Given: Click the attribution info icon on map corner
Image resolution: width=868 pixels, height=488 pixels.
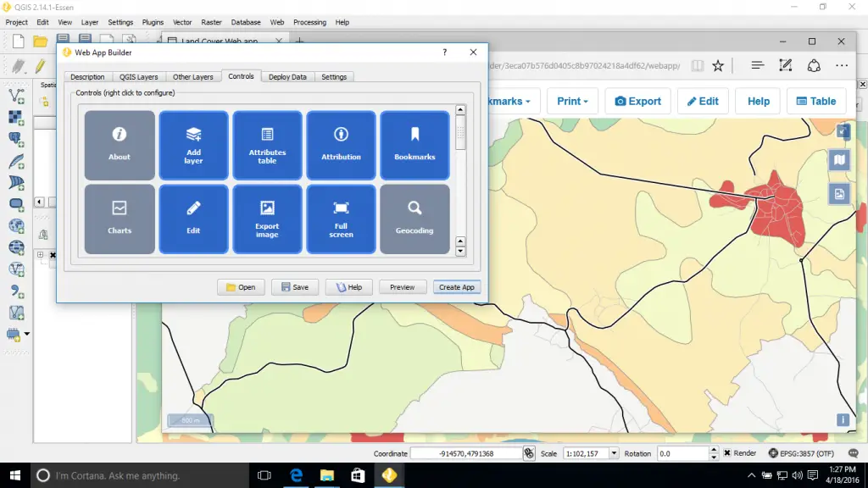Looking at the screenshot, I should click(843, 420).
